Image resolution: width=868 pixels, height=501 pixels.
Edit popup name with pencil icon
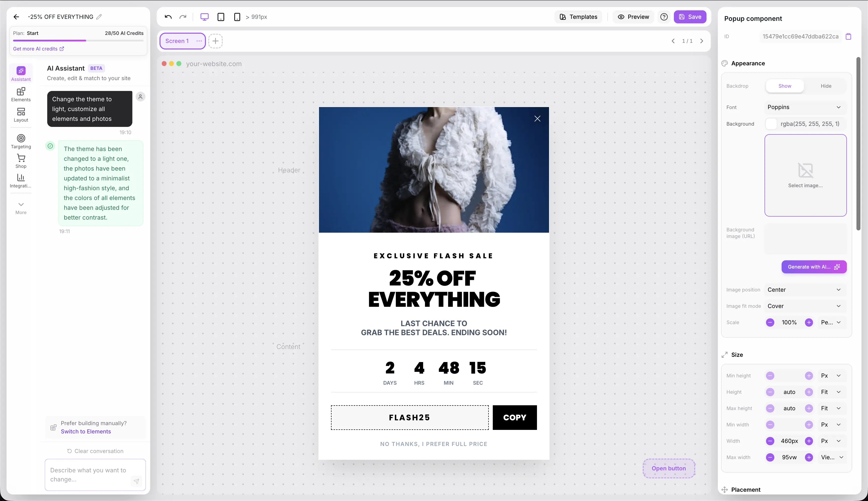[99, 17]
